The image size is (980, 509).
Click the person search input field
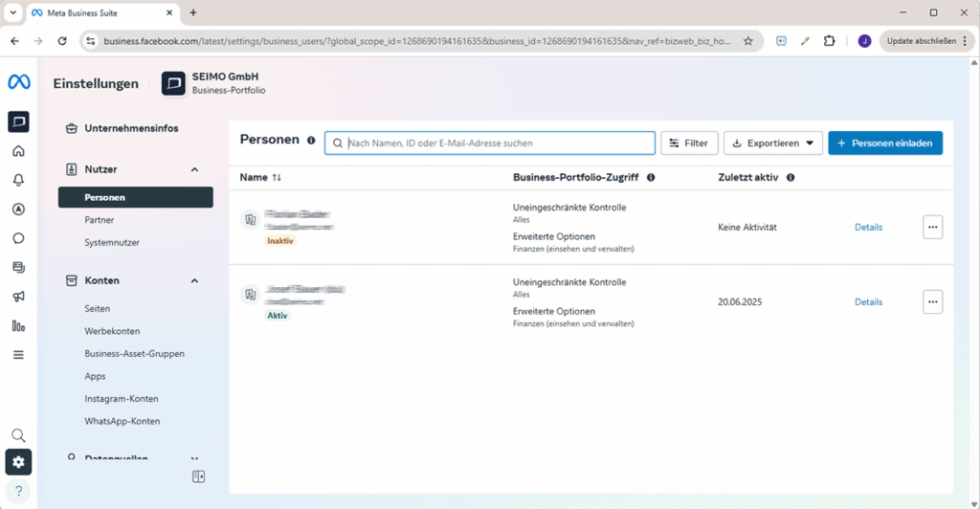(489, 143)
